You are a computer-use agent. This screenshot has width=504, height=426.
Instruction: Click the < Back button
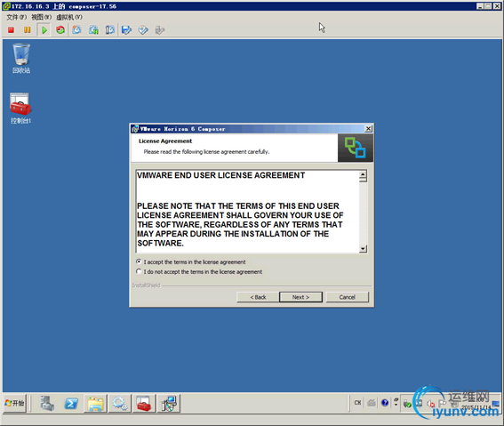point(258,297)
